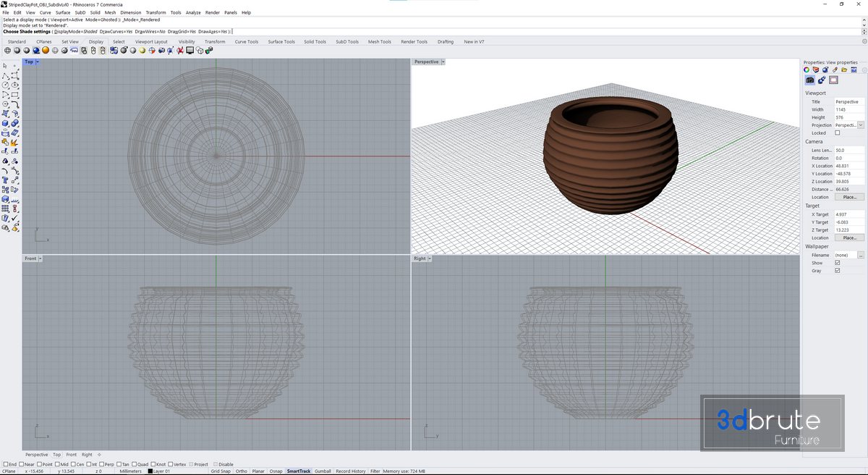The image size is (868, 475).
Task: Toggle the Locked viewport checkbox
Action: (838, 133)
